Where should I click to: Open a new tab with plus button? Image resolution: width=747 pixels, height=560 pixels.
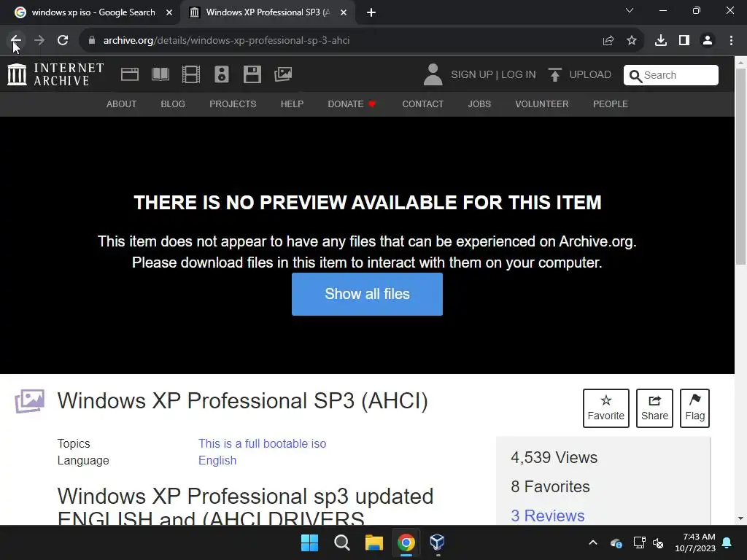pos(371,13)
